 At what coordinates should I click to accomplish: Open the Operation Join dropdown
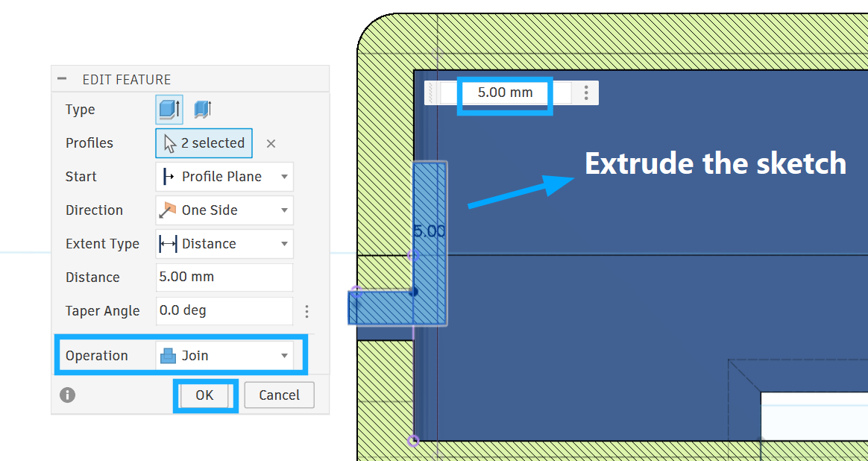coord(224,356)
